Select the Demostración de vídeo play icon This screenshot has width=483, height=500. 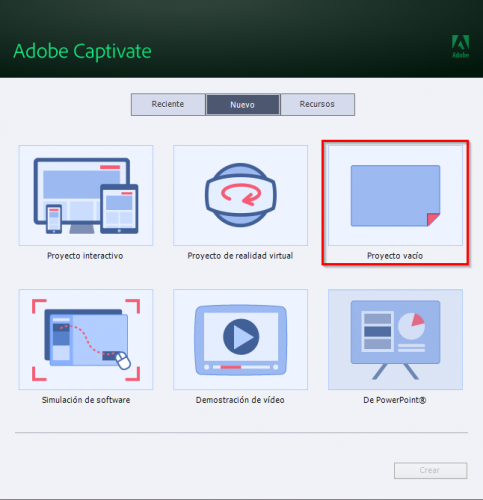point(240,339)
